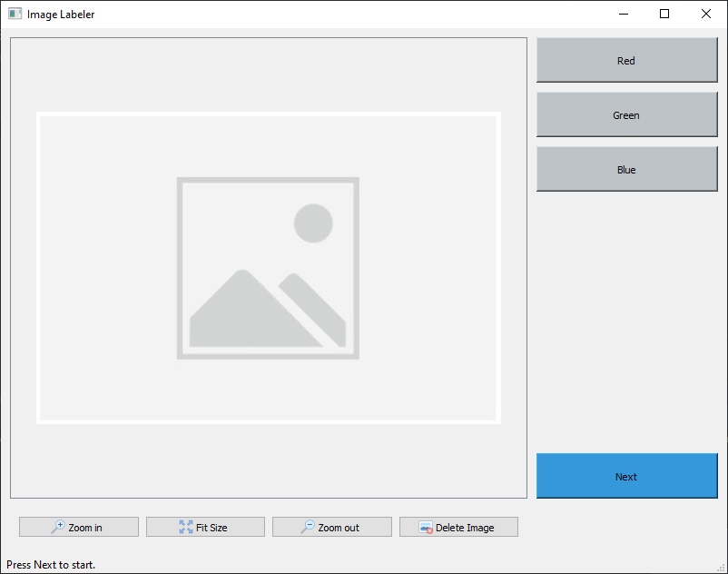Minimize the Image Labeler window

[624, 14]
